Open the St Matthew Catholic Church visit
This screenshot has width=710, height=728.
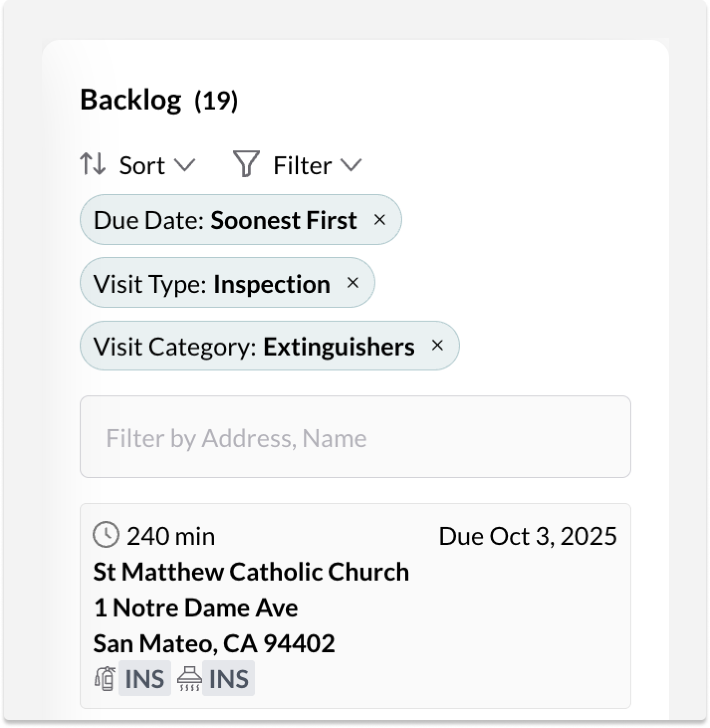click(251, 572)
